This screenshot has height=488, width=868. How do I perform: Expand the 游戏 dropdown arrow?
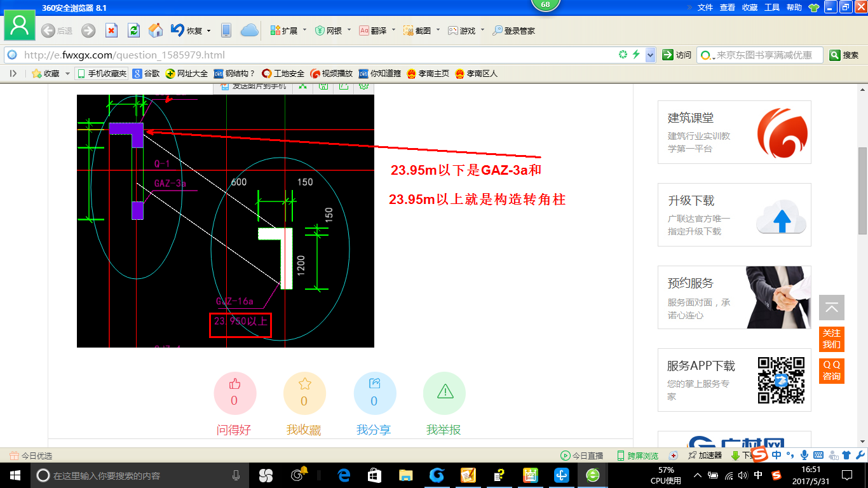[482, 30]
